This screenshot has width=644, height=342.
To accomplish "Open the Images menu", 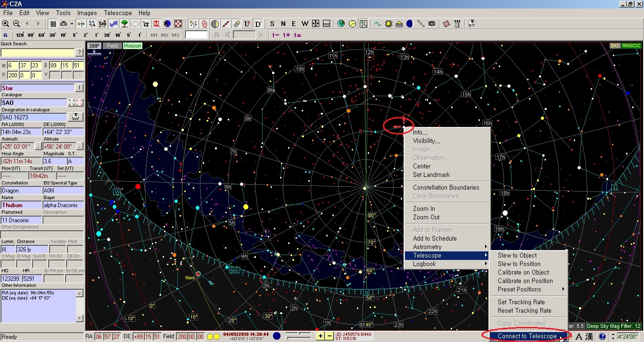I will pos(87,13).
